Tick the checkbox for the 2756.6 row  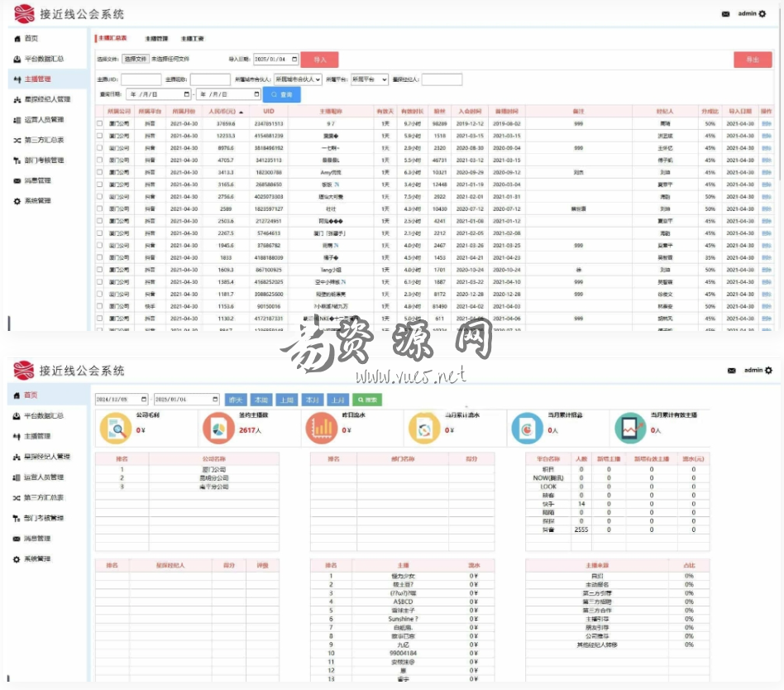coord(99,197)
